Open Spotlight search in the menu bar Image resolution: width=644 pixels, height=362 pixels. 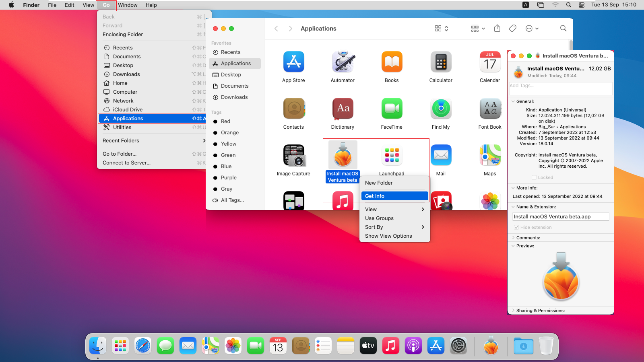coord(568,5)
